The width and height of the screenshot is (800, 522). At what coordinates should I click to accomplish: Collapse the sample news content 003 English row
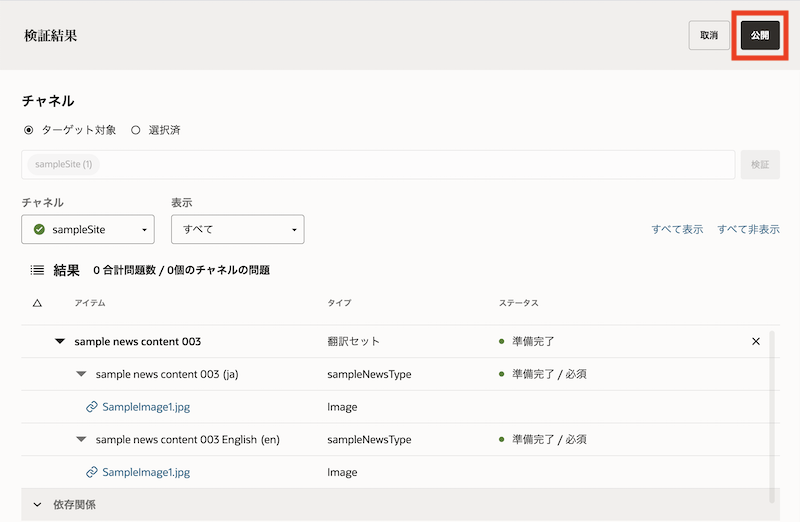81,439
